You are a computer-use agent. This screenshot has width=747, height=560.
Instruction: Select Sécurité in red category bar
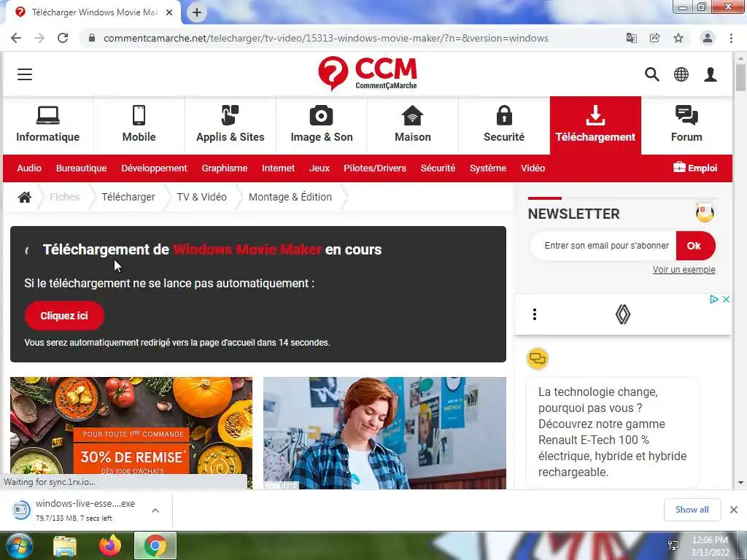click(438, 168)
